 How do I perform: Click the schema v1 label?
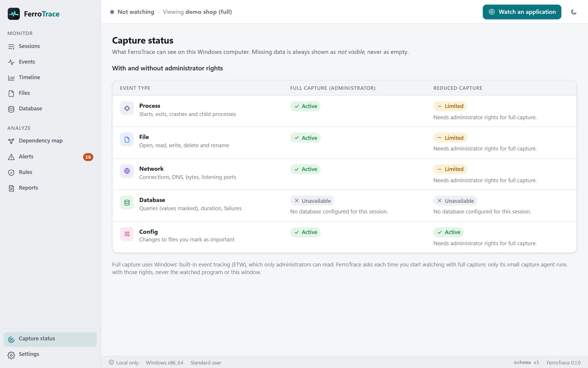point(526,362)
